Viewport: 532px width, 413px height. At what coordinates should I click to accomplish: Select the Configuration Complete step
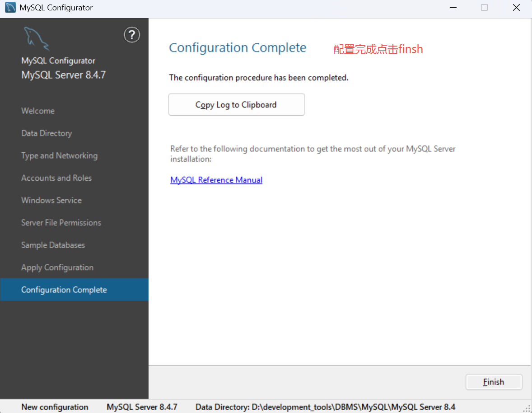click(x=75, y=290)
